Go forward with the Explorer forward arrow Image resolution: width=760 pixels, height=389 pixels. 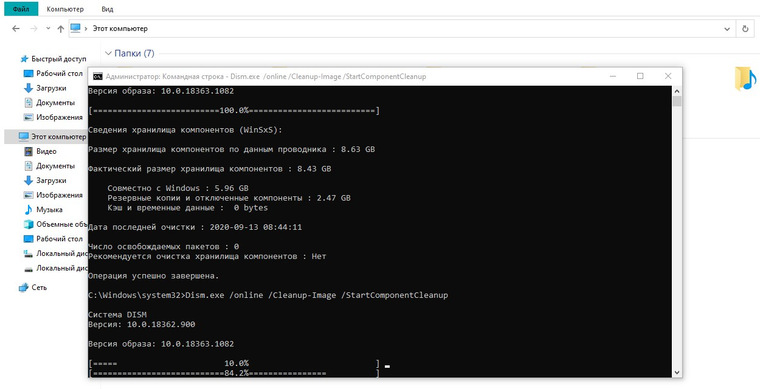coord(33,29)
